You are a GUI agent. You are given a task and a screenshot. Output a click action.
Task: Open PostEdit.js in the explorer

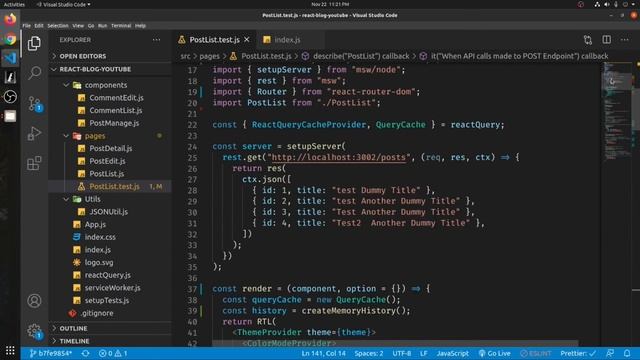tap(107, 161)
